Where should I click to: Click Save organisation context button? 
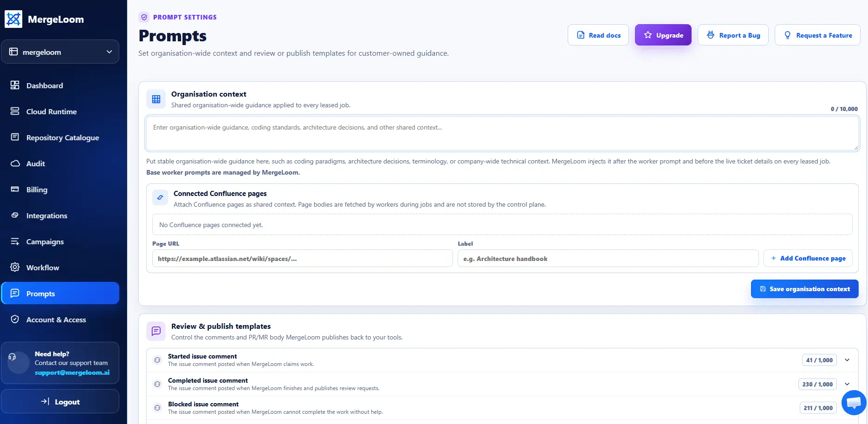point(804,289)
